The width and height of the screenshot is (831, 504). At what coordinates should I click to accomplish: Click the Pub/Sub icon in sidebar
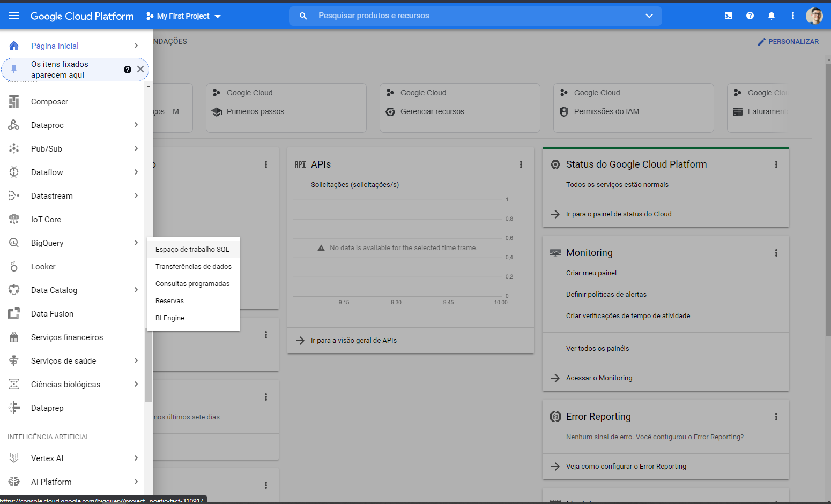coord(14,148)
